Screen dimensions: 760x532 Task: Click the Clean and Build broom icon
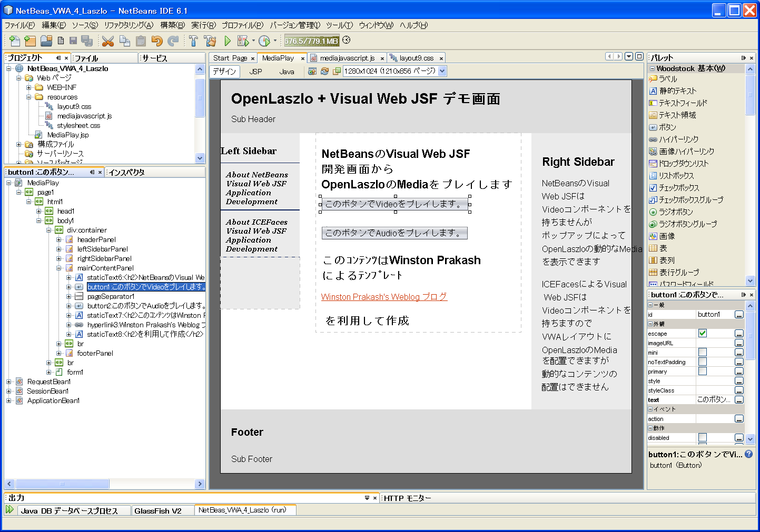(x=210, y=41)
